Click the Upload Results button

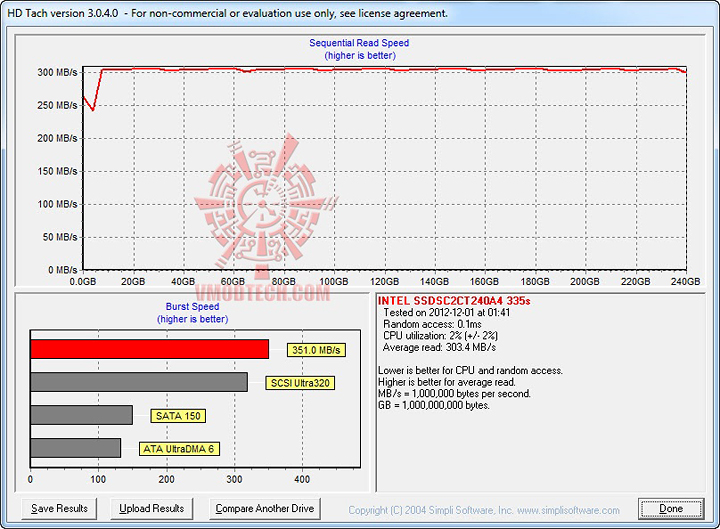[152, 509]
